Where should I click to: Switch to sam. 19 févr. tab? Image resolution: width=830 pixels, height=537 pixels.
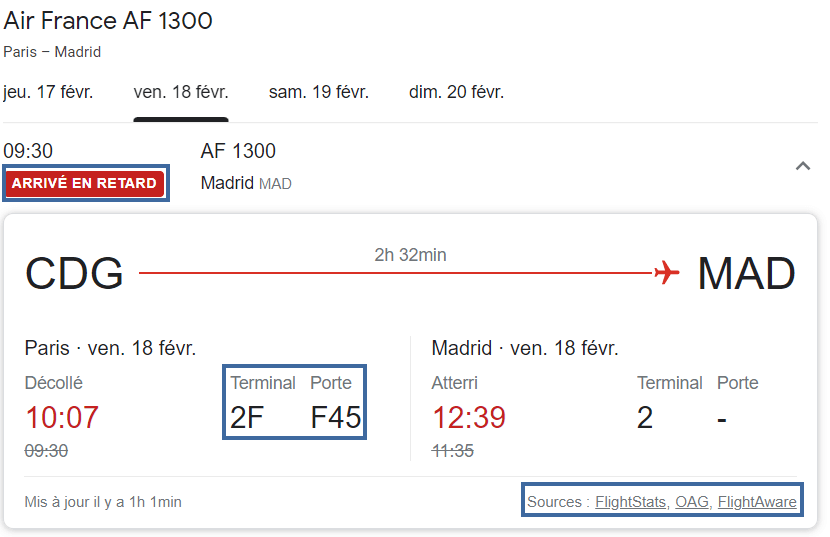click(x=319, y=92)
